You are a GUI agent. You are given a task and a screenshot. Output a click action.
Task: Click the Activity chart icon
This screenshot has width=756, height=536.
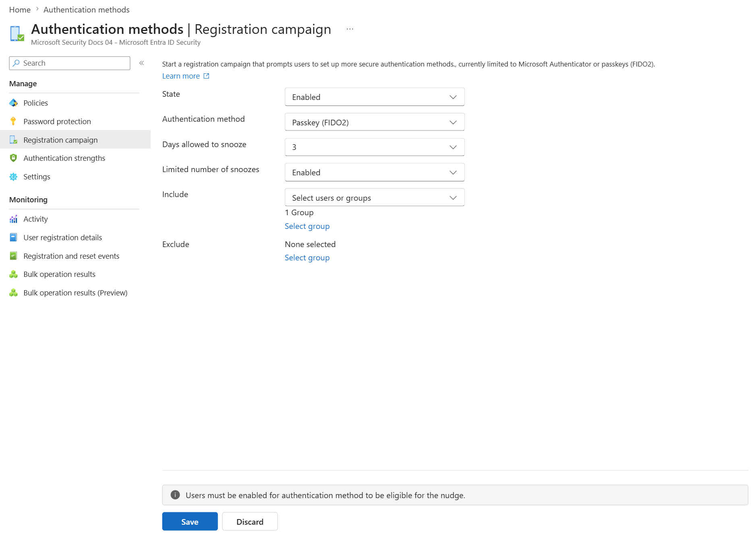13,219
